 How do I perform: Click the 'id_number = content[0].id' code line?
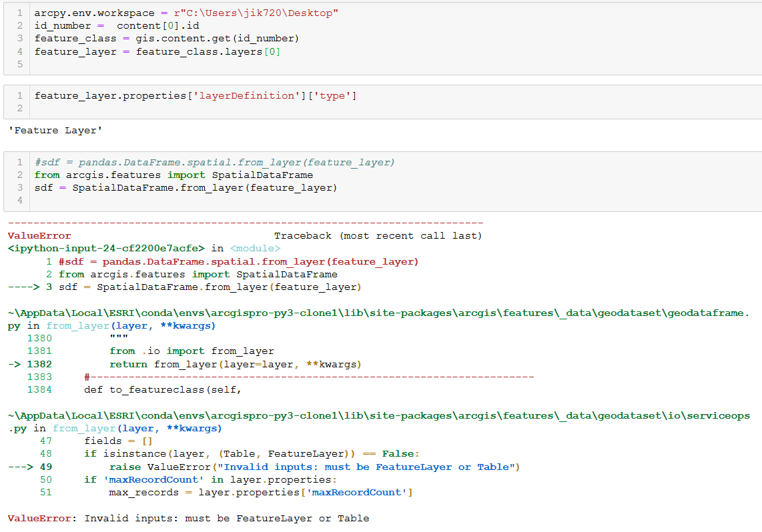click(x=117, y=26)
